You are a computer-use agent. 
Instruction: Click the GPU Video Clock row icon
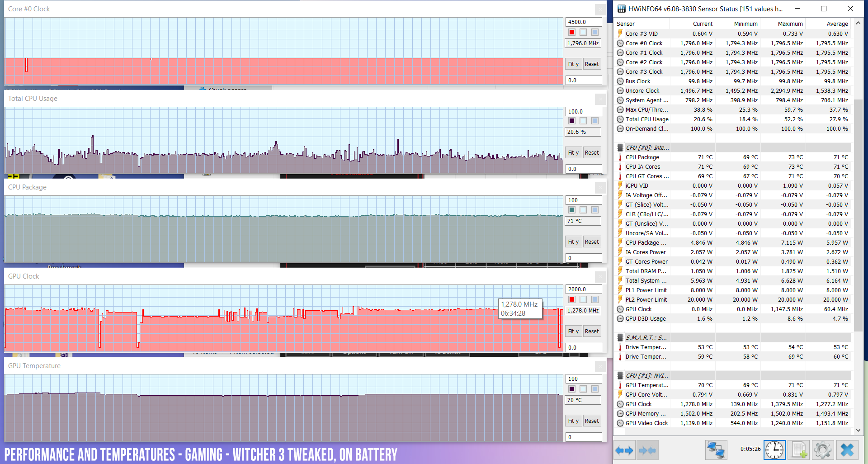tap(620, 423)
